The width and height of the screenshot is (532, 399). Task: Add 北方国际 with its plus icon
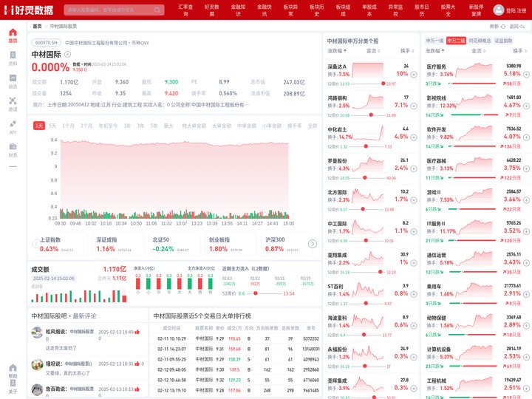(x=414, y=200)
